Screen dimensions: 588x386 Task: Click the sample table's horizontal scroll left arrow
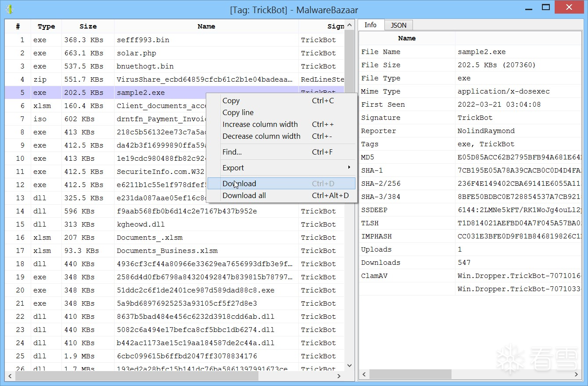10,376
